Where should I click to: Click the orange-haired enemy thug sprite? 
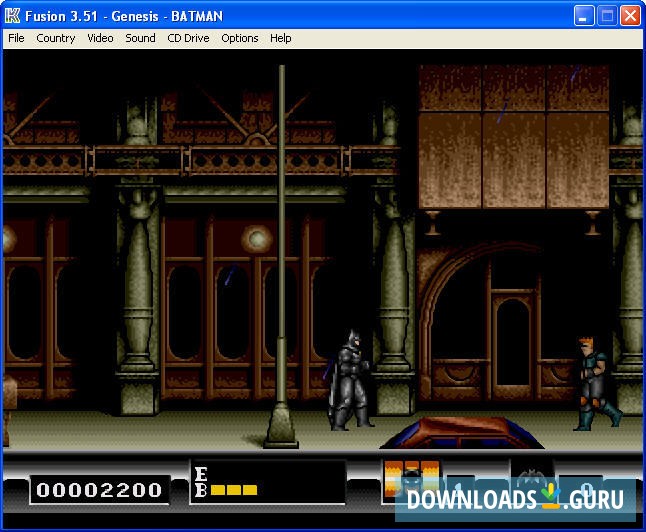[x=597, y=384]
